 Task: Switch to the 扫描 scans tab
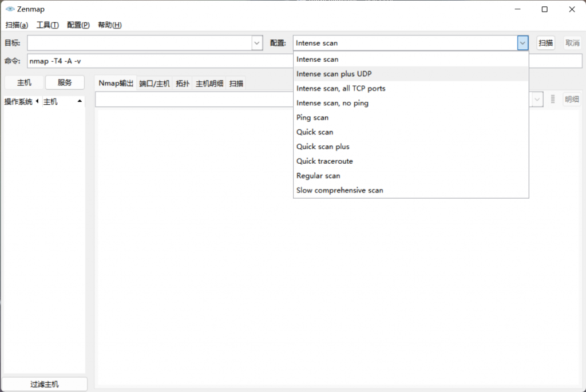(x=236, y=84)
